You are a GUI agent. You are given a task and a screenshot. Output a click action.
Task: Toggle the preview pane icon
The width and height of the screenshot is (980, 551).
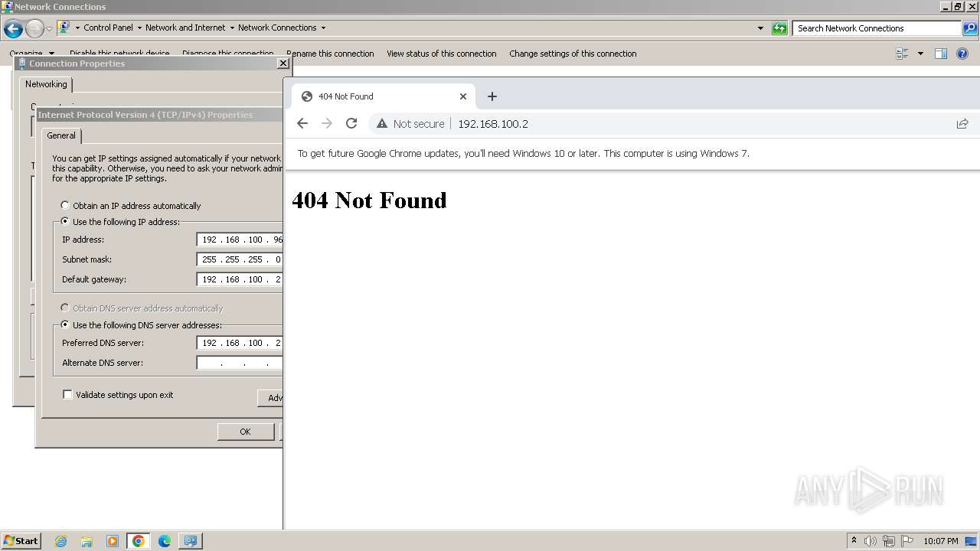[x=941, y=54]
